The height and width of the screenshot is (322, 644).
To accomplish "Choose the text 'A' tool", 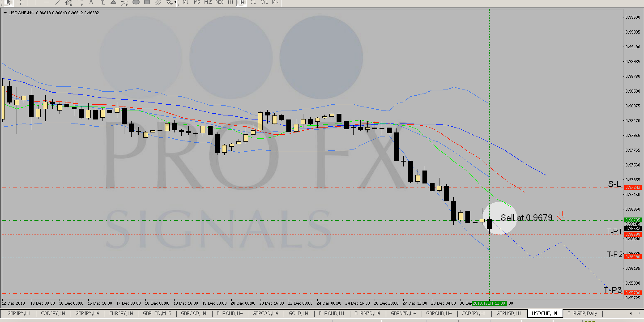I will point(91,2).
